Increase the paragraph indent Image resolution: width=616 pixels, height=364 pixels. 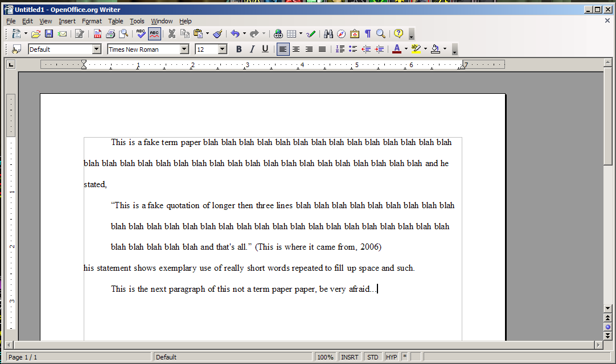(379, 49)
